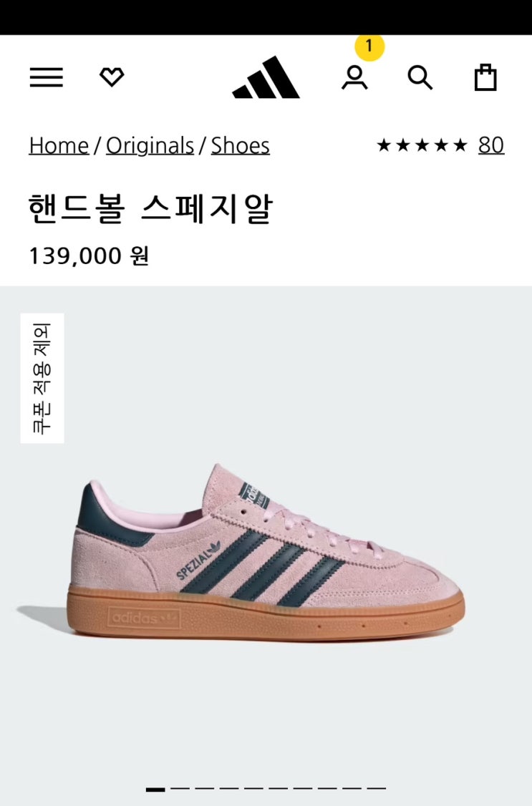The width and height of the screenshot is (532, 806).
Task: Tap the adidas three-stripe logo
Action: point(266,77)
